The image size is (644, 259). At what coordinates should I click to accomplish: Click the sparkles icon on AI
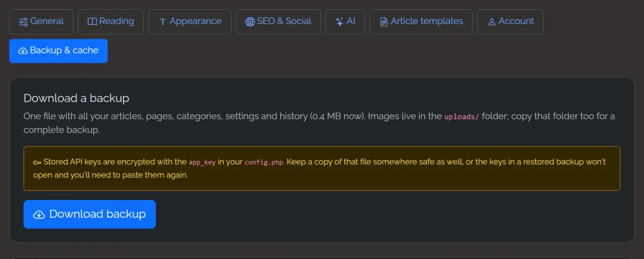(x=339, y=22)
